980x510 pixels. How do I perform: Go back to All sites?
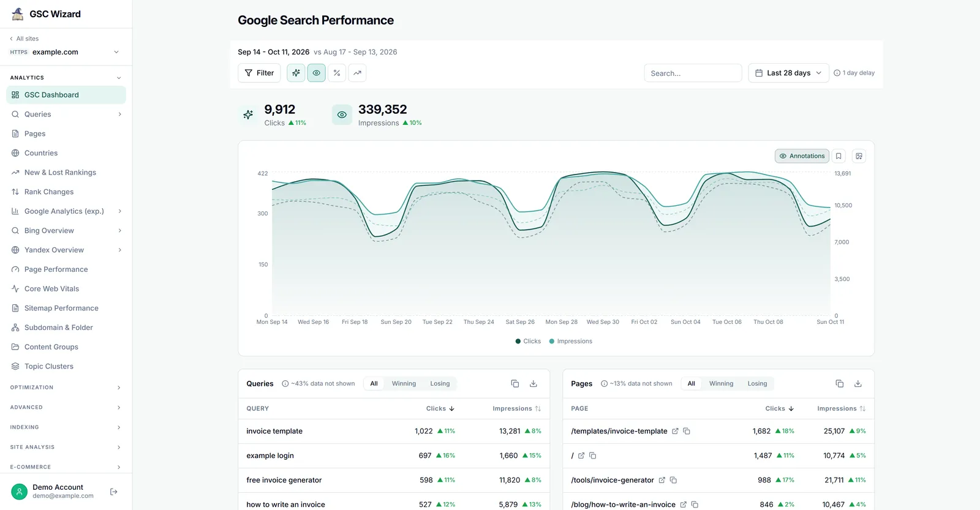[24, 39]
